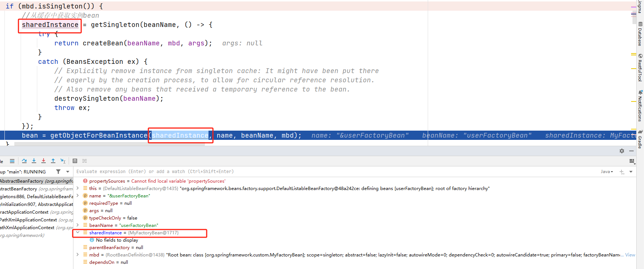Image resolution: width=644 pixels, height=269 pixels.
Task: Click the View link for mbd
Action: coord(630,255)
